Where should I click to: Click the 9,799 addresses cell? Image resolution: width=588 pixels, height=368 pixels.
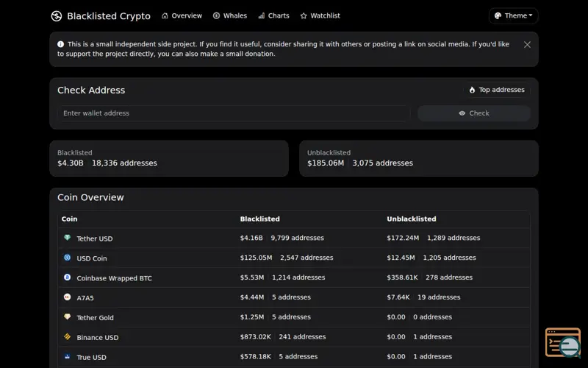tap(298, 238)
